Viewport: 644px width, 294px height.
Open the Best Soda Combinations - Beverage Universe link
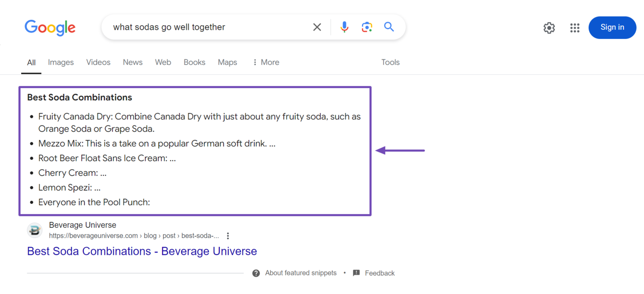[x=142, y=251]
